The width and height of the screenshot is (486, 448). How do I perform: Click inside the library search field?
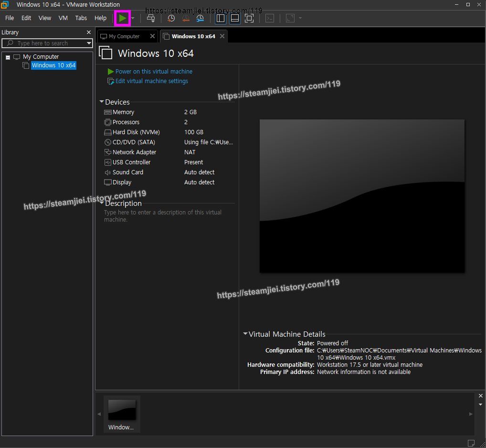(45, 43)
